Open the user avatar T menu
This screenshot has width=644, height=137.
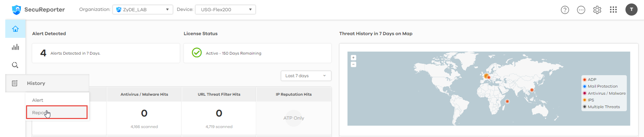click(x=631, y=10)
